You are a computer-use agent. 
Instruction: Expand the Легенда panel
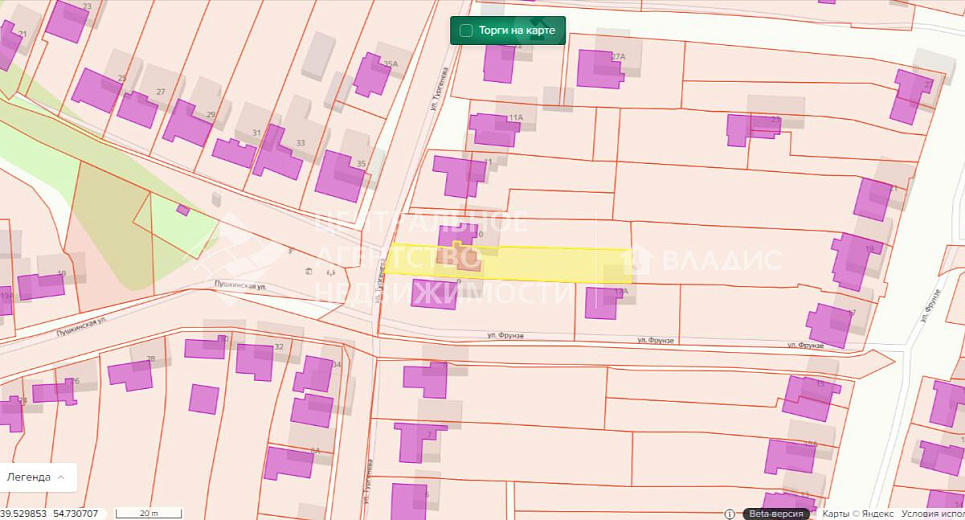[x=36, y=477]
